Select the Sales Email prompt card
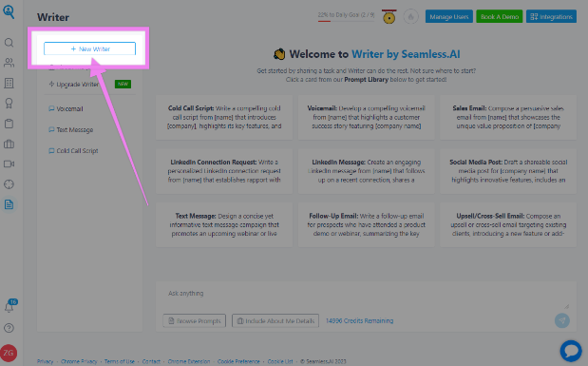Screen dimensions: 588x366 508,117
